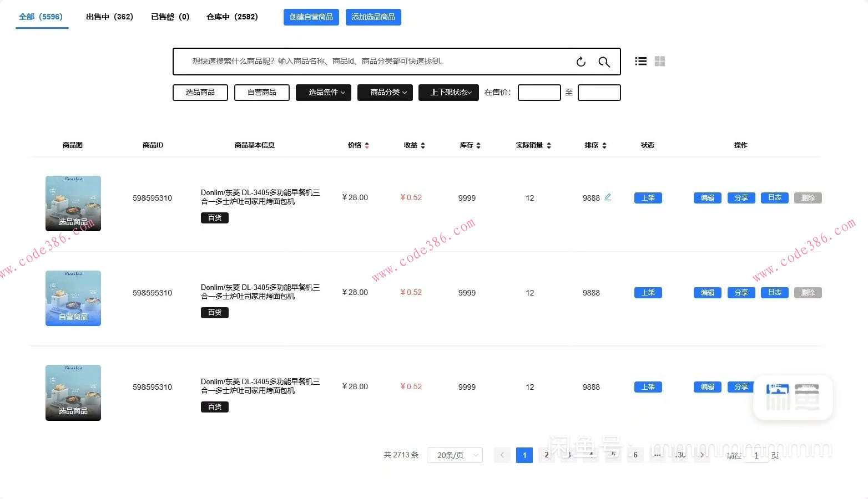The width and height of the screenshot is (868, 499).
Task: Click 分享 in the 自营商品 row
Action: click(741, 293)
